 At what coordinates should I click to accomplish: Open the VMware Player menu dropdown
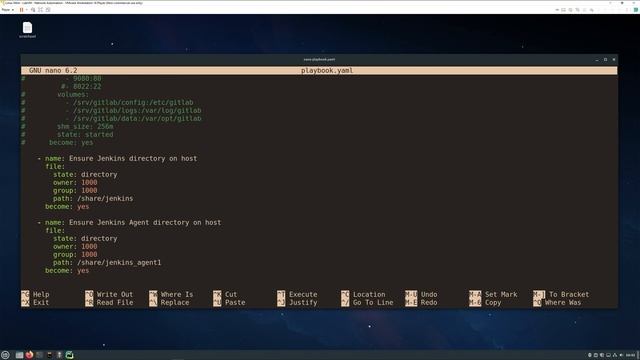click(x=7, y=10)
